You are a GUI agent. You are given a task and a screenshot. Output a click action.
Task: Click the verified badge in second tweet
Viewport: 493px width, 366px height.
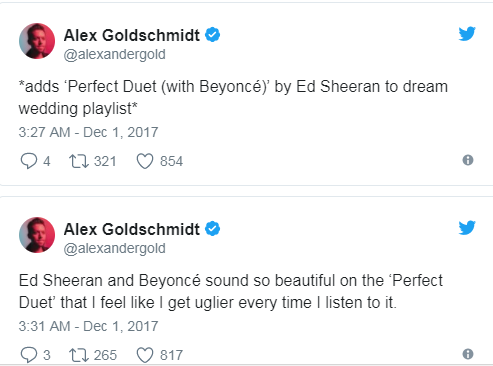(x=212, y=229)
